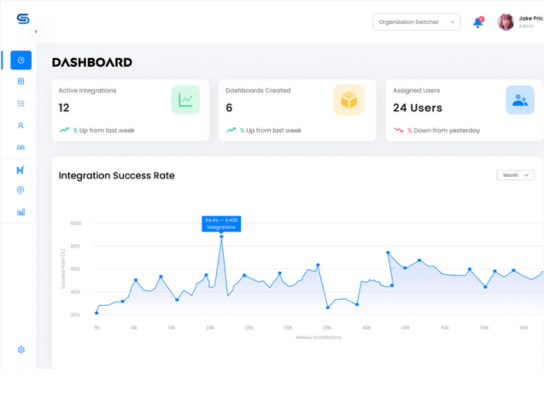Image resolution: width=544 pixels, height=400 pixels.
Task: Click the highlighted peak data point on chart
Action: pos(221,237)
